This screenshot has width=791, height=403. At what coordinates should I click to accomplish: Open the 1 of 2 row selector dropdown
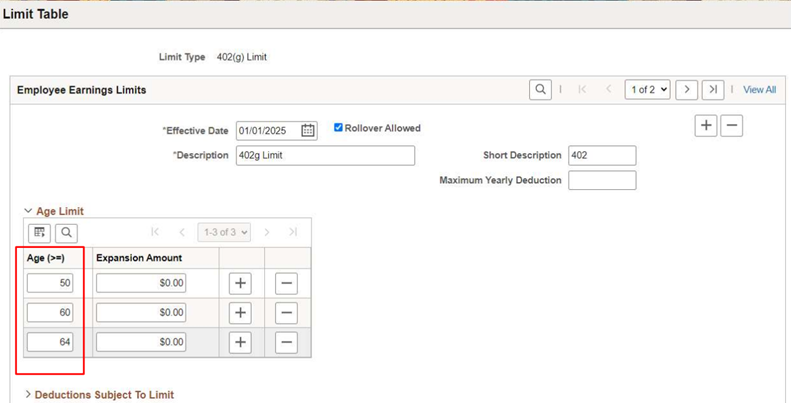pyautogui.click(x=648, y=90)
